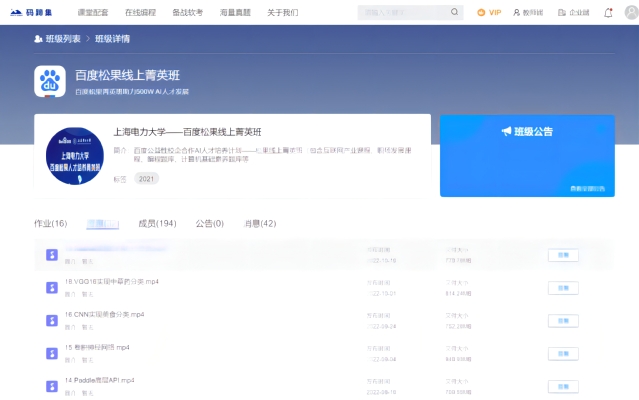Open the VIP membership icon
Image resolution: width=639 pixels, height=400 pixels.
tap(489, 13)
